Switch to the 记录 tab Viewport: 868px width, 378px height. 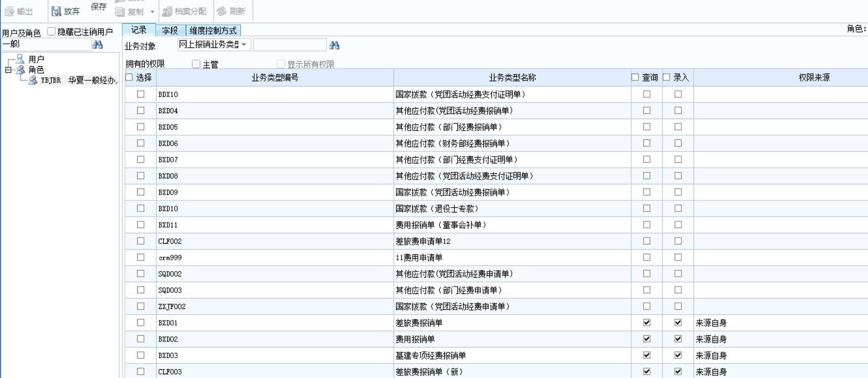click(x=138, y=30)
